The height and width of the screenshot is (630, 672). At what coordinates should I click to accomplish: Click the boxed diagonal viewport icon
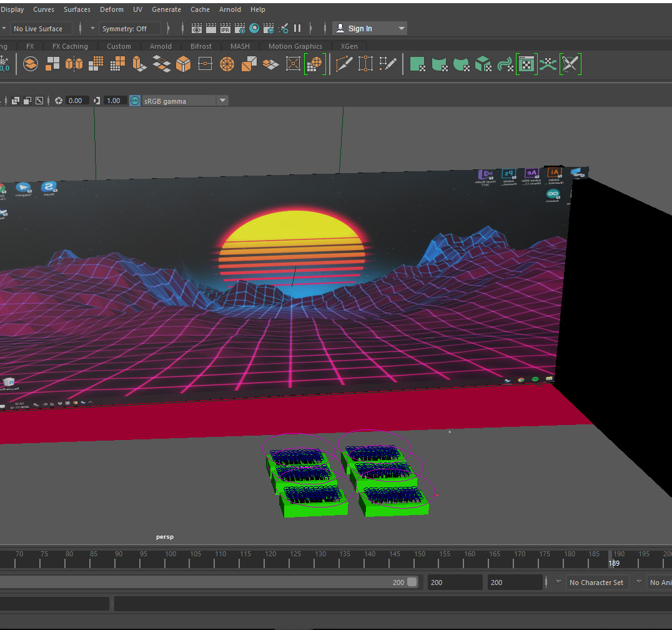tap(39, 101)
